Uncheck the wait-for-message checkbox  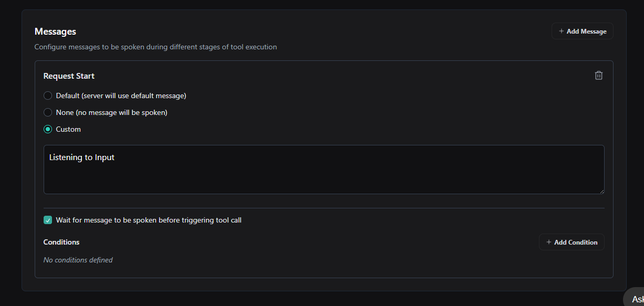[x=48, y=220]
